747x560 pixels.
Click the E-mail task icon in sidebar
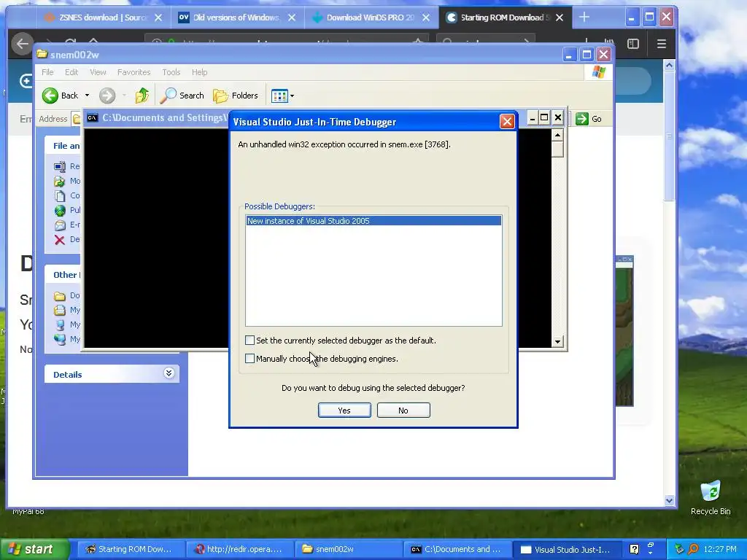60,225
